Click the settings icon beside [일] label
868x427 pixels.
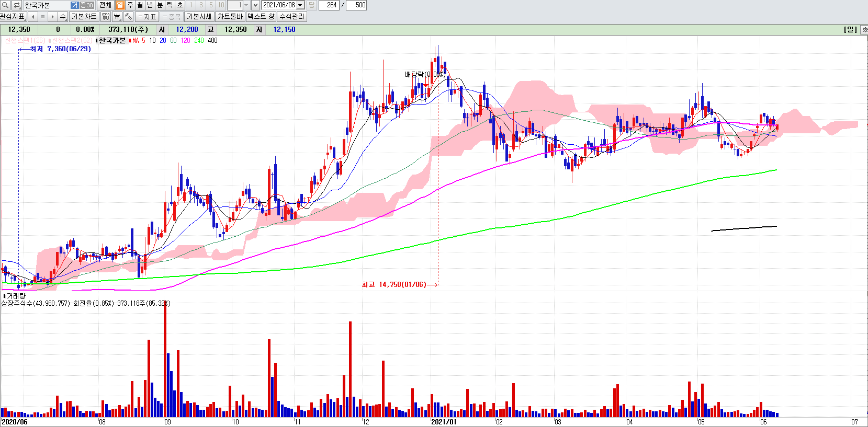(x=864, y=30)
